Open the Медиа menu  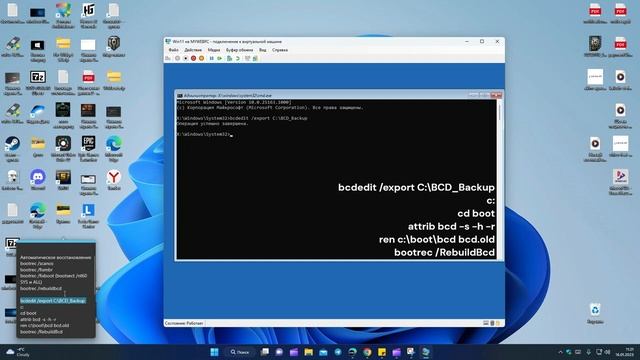coord(214,50)
